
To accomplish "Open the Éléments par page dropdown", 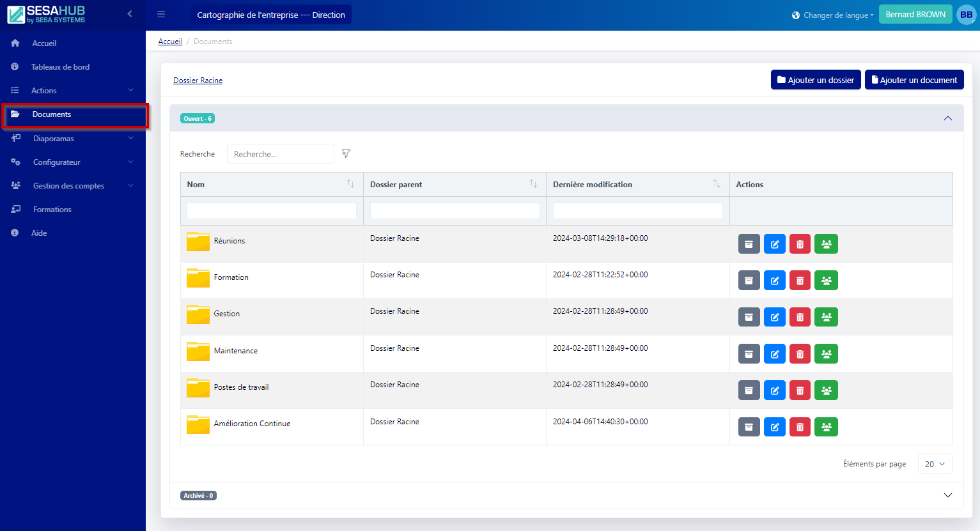I will [x=935, y=464].
